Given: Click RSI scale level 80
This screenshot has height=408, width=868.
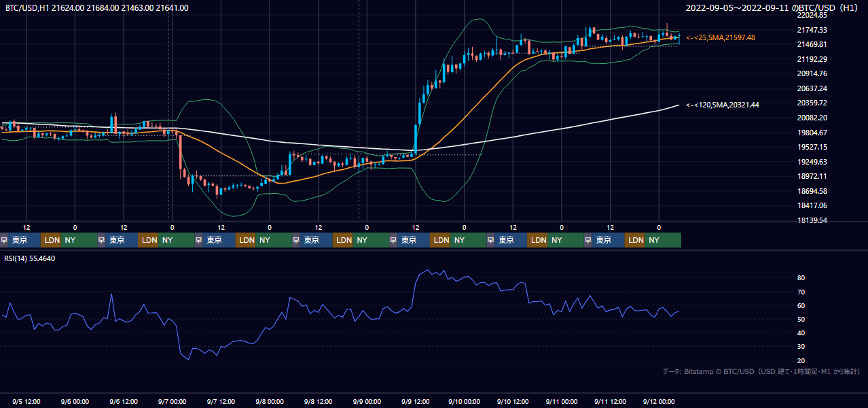Looking at the screenshot, I should coord(801,278).
